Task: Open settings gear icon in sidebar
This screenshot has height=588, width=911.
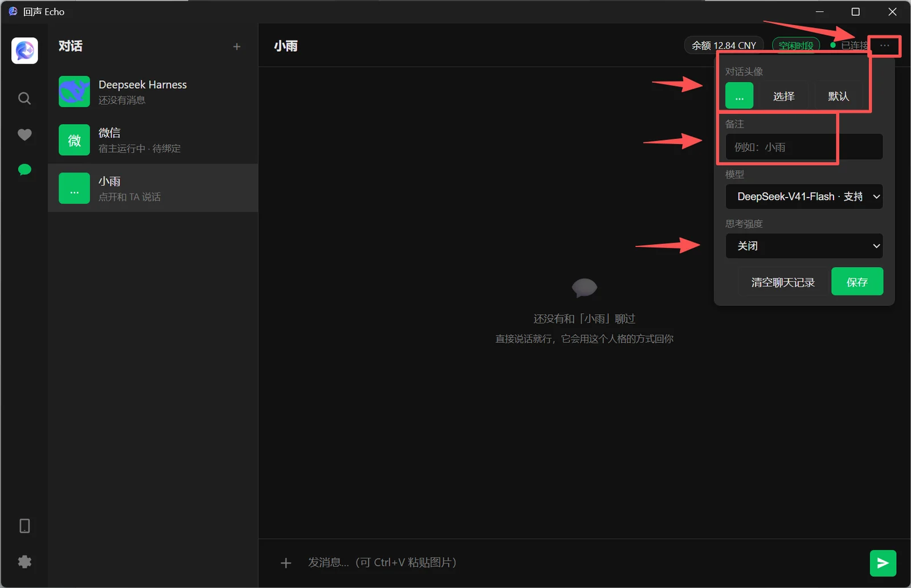Action: [24, 562]
